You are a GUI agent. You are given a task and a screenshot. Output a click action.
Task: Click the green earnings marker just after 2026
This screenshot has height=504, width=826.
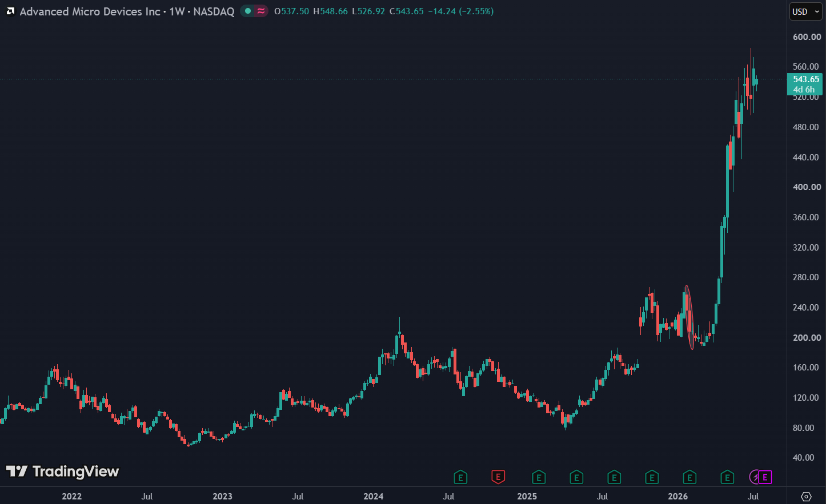[x=689, y=477]
